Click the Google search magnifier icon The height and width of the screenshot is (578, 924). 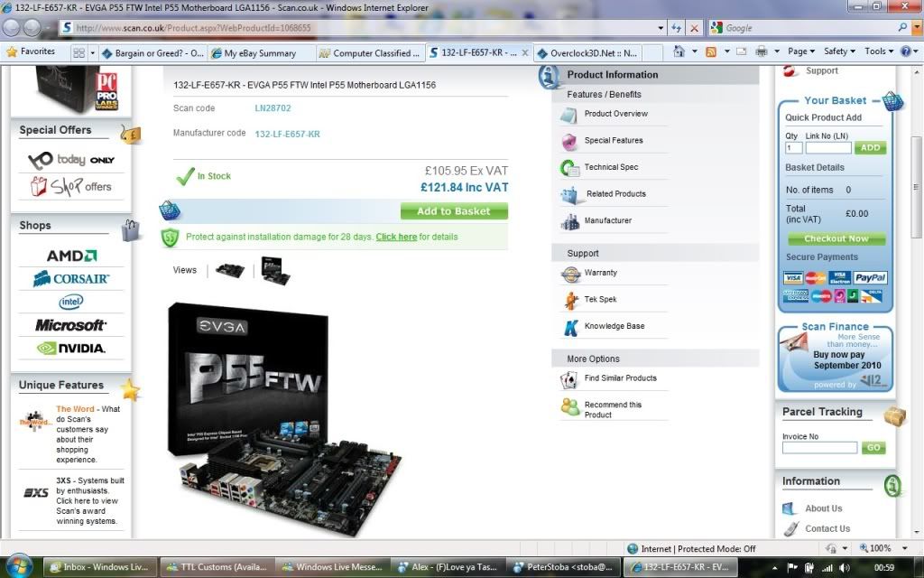pos(902,28)
